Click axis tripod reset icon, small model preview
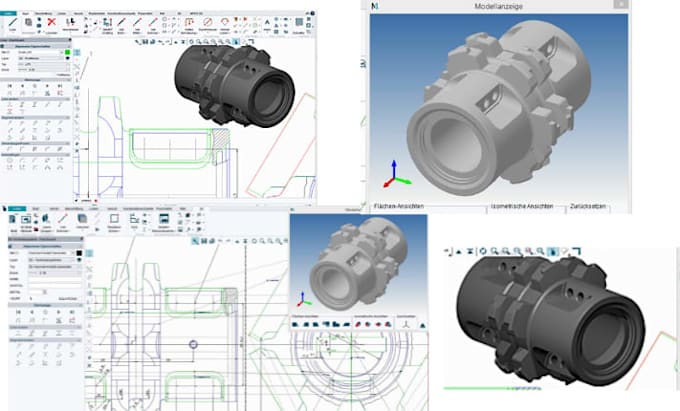This screenshot has width=680, height=411. (406, 324)
